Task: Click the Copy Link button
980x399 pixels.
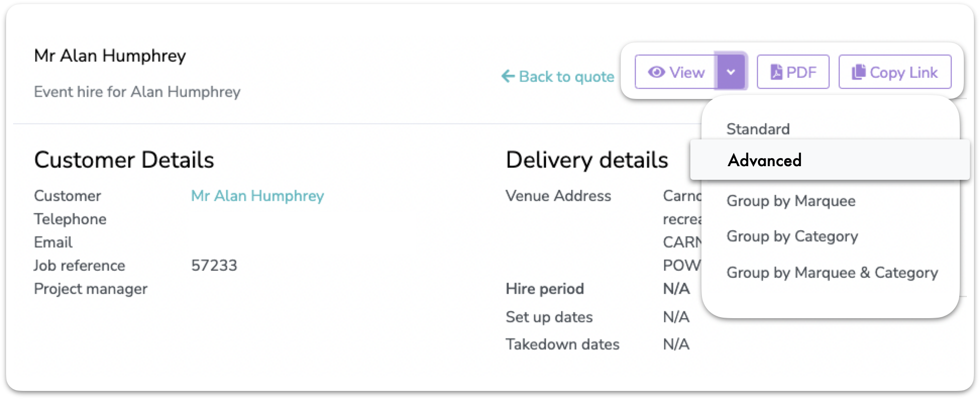Action: click(x=895, y=72)
